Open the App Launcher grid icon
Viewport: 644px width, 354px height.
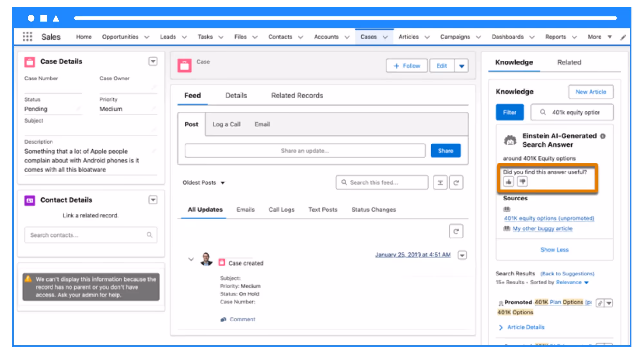[x=27, y=37]
